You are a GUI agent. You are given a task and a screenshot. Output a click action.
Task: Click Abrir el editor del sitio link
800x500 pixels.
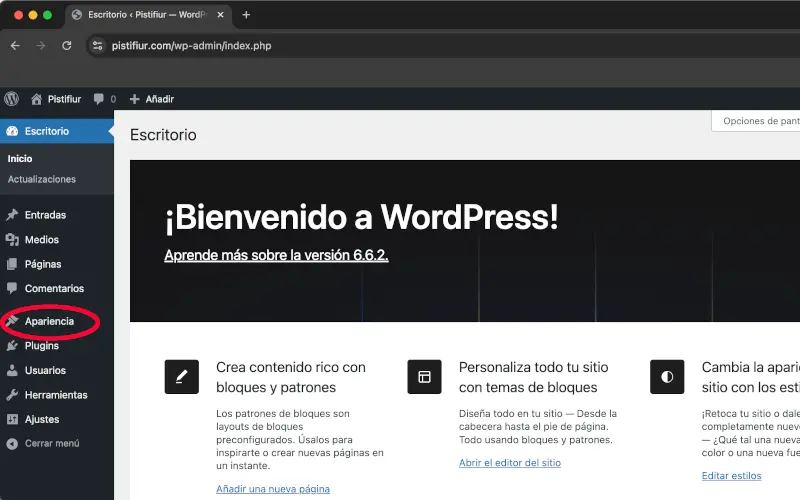510,463
